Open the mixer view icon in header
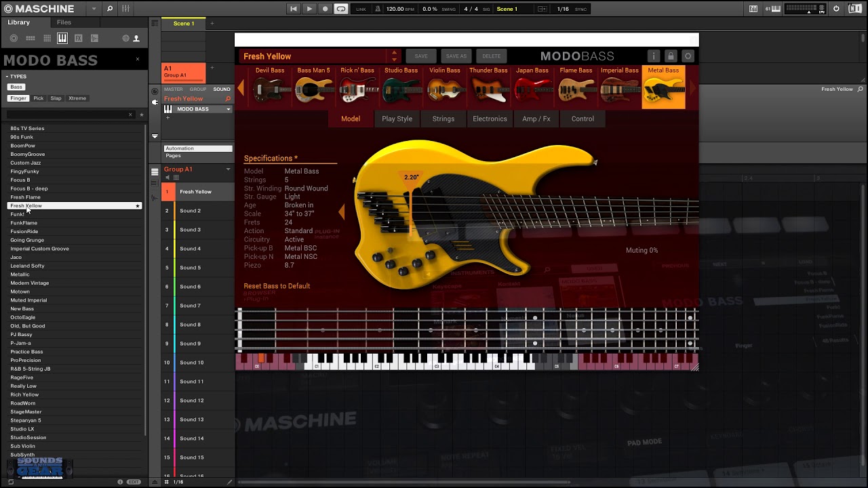This screenshot has height=488, width=868. (125, 9)
